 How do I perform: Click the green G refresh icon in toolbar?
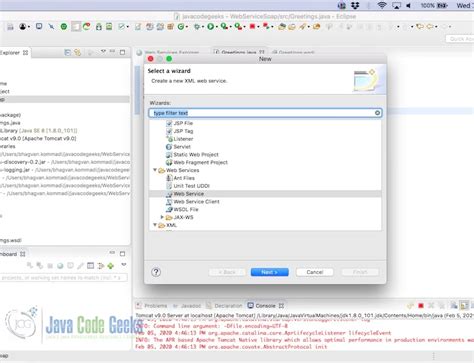click(x=181, y=27)
